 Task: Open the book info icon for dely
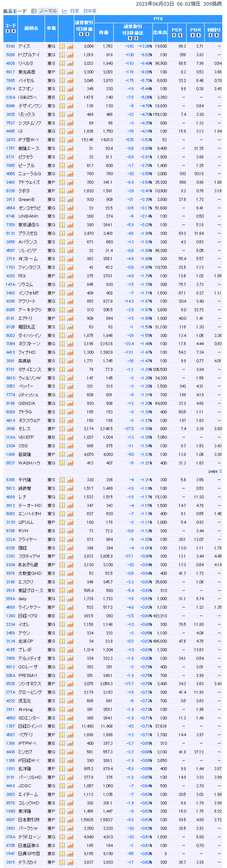[x=62, y=598]
